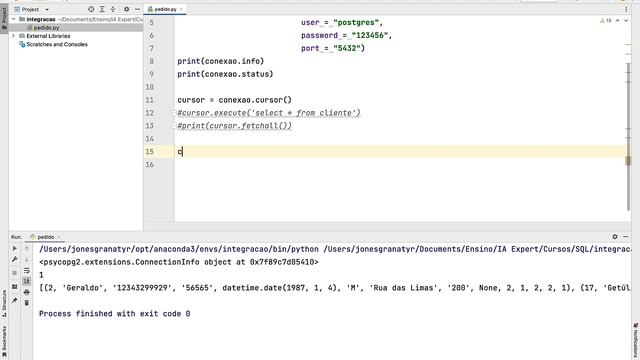Screen dimensions: 640x360
Task: Toggle soft-wrap in Run console
Action: pos(27,271)
